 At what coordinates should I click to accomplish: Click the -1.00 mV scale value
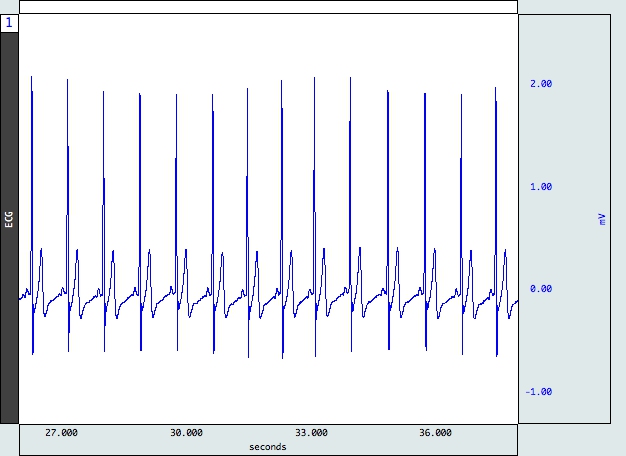539,392
